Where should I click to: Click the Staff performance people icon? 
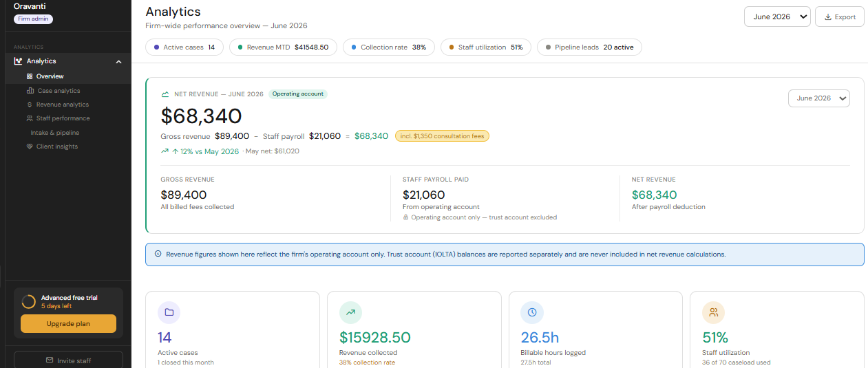[x=30, y=118]
